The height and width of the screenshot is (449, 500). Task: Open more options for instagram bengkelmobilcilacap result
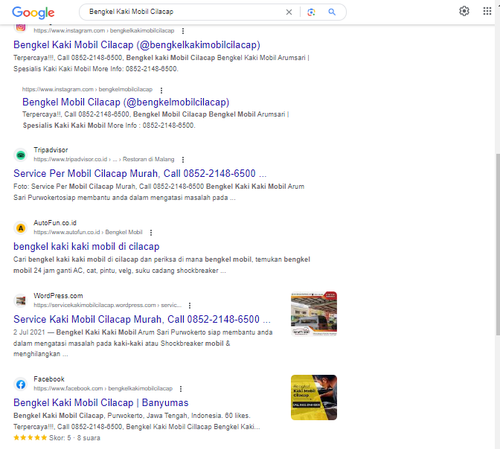pos(161,90)
